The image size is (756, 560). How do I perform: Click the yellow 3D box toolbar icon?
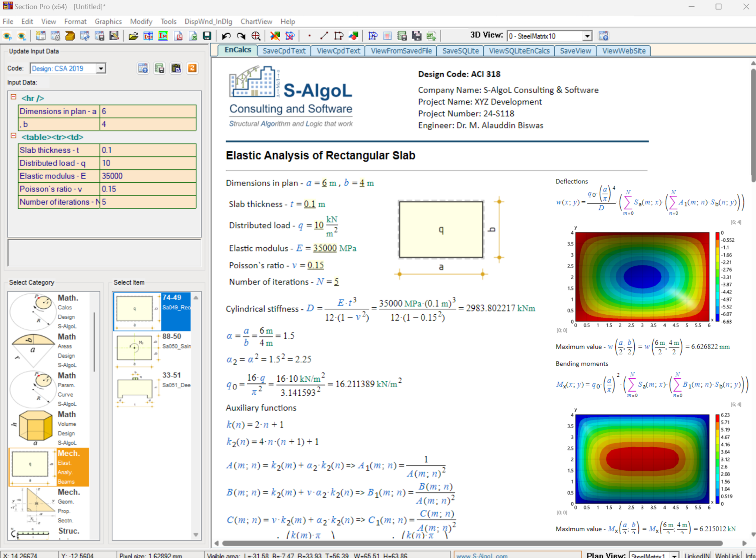pos(70,36)
